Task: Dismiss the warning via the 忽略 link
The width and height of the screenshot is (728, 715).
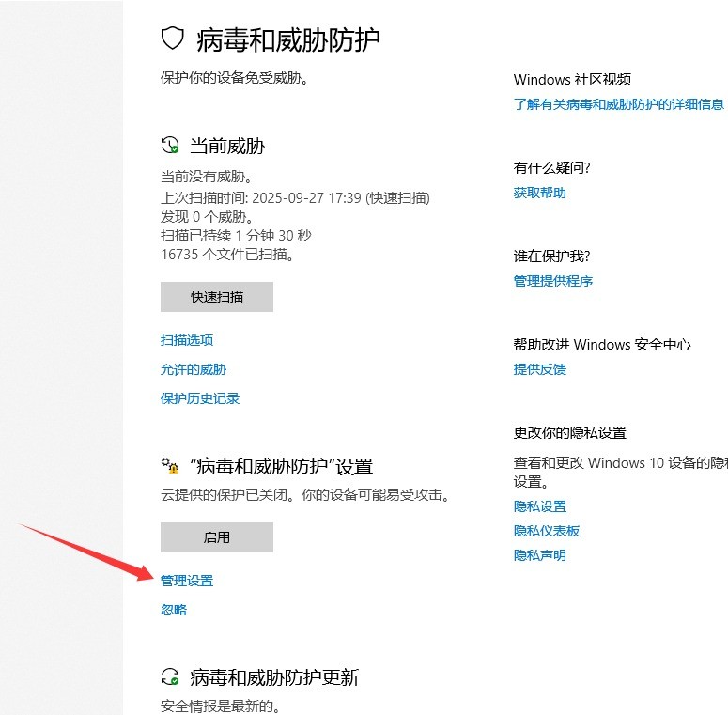Action: (174, 610)
